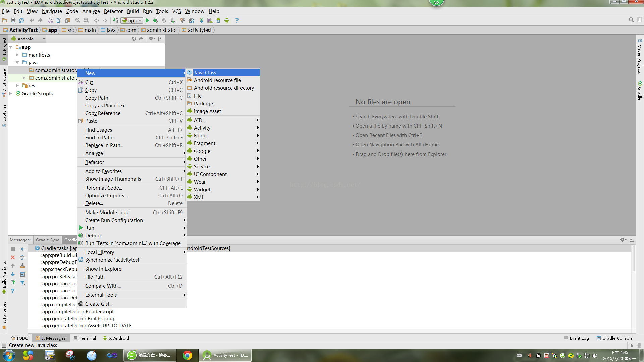Collapse the java folder node
Image resolution: width=644 pixels, height=362 pixels.
click(x=17, y=63)
